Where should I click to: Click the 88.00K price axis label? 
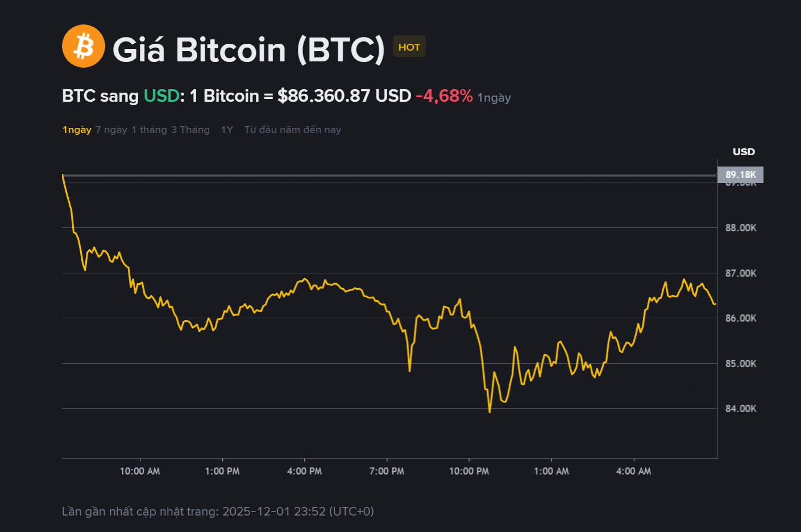click(x=741, y=228)
